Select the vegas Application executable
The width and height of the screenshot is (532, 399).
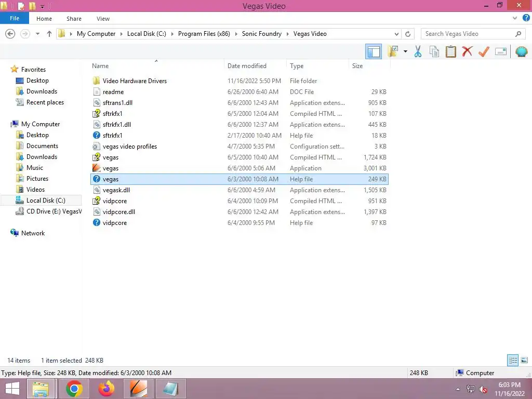[x=240, y=168]
